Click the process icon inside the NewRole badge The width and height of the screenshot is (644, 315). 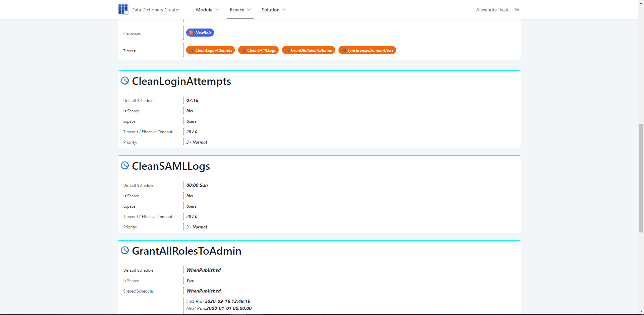pyautogui.click(x=191, y=33)
